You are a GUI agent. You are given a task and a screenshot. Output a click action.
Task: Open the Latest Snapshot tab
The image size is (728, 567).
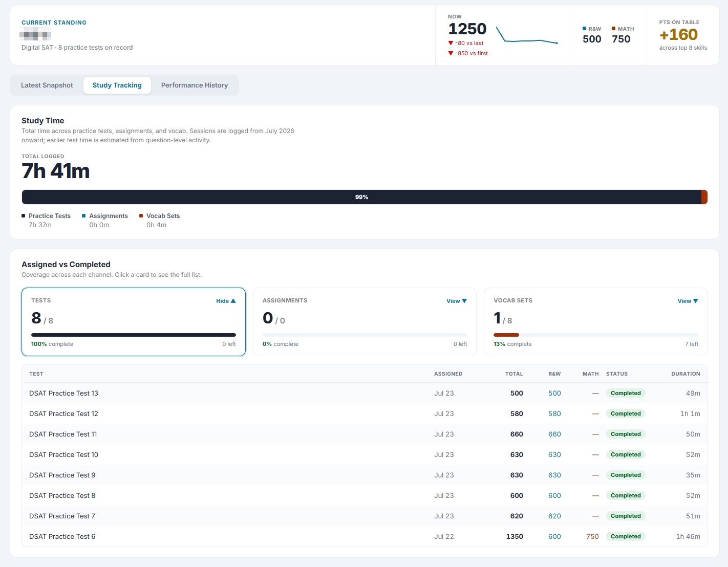pyautogui.click(x=47, y=85)
